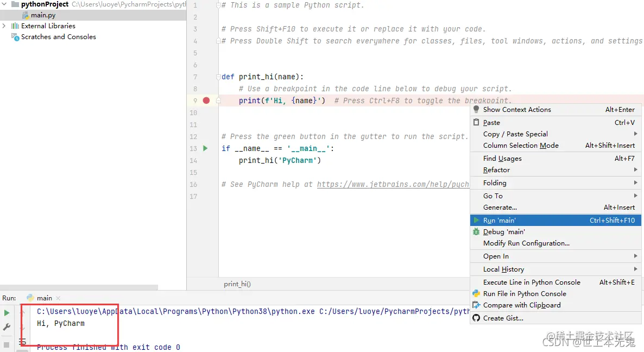The width and height of the screenshot is (644, 352).
Task: Click the green Rerun button in Run panel
Action: tap(7, 313)
